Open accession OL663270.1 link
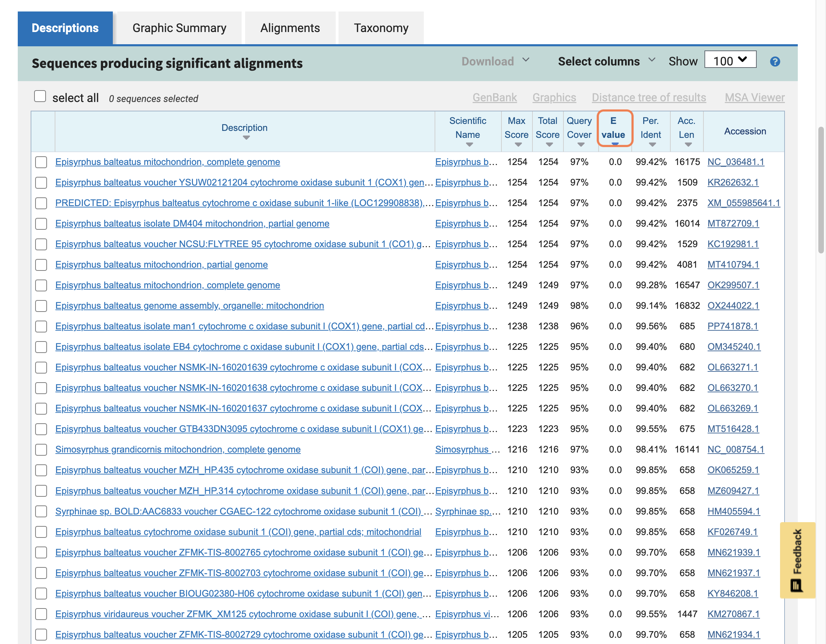Screen dimensions: 826x644 tap(733, 388)
